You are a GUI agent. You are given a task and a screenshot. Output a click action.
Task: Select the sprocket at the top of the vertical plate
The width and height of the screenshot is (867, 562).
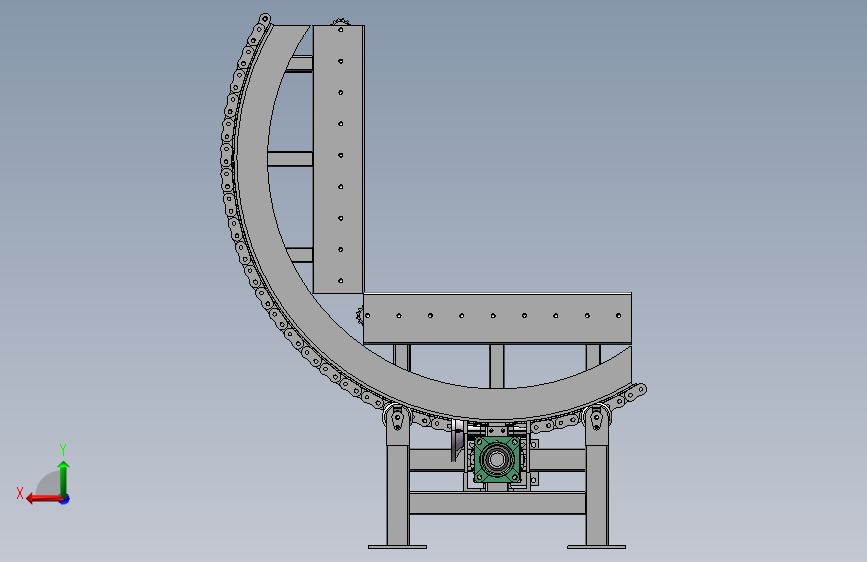pyautogui.click(x=341, y=22)
